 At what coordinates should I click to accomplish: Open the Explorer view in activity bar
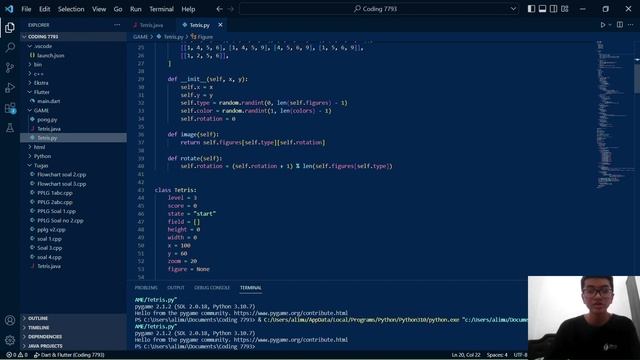10,27
